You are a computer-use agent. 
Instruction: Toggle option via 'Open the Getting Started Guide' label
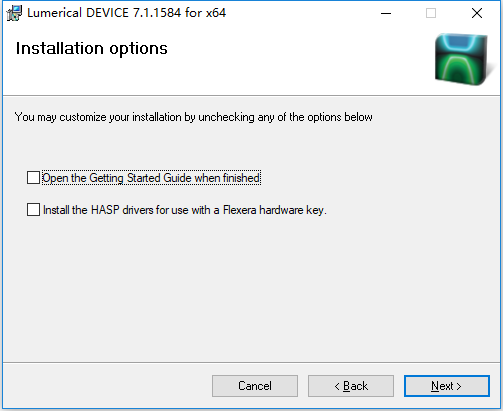(x=151, y=178)
